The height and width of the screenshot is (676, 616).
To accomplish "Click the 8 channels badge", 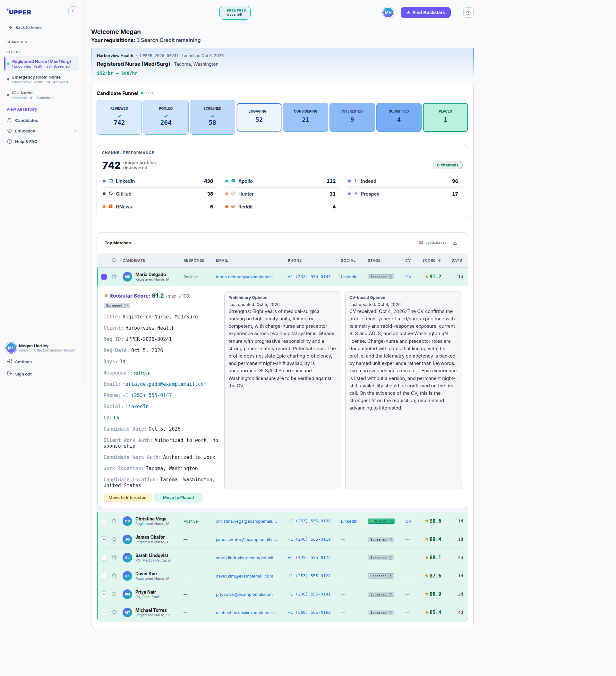I will (447, 165).
